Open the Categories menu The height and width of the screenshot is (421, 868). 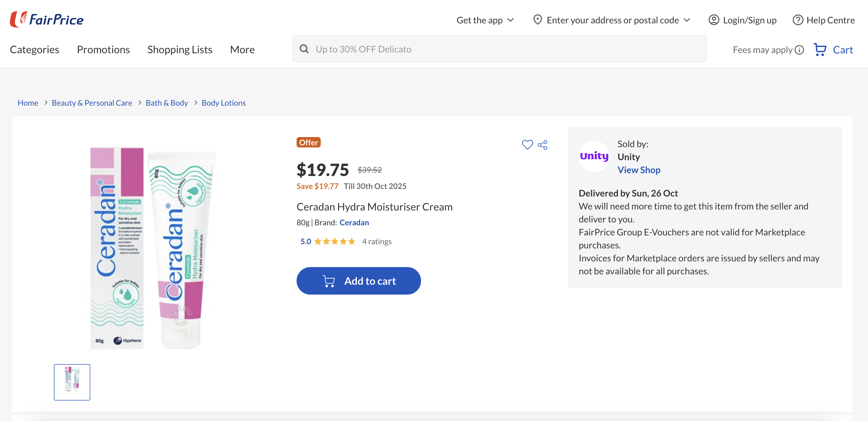pos(34,50)
